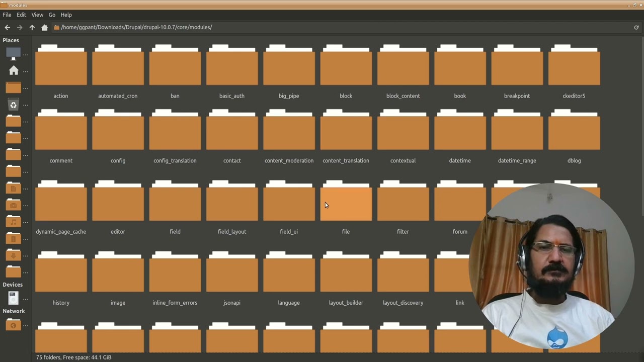This screenshot has height=362, width=644.
Task: Open the Edit menu
Action: coord(21,15)
